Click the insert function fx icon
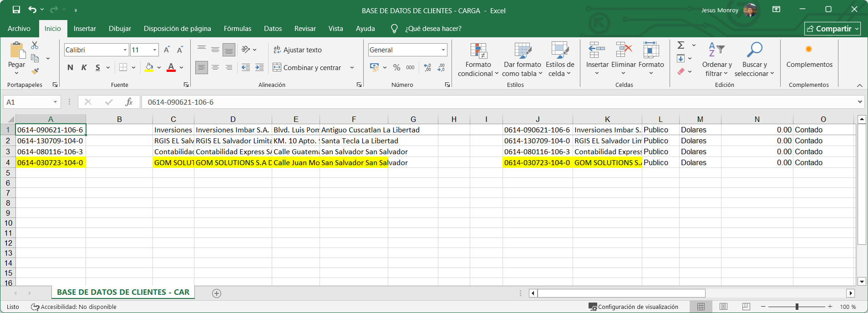Viewport: 868px width, 313px height. (x=129, y=102)
